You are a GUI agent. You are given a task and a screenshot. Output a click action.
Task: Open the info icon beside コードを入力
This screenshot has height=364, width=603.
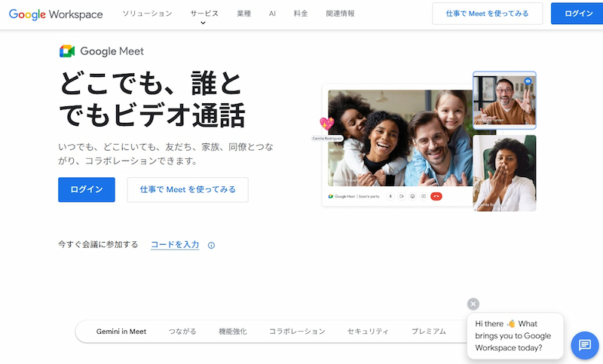click(211, 245)
